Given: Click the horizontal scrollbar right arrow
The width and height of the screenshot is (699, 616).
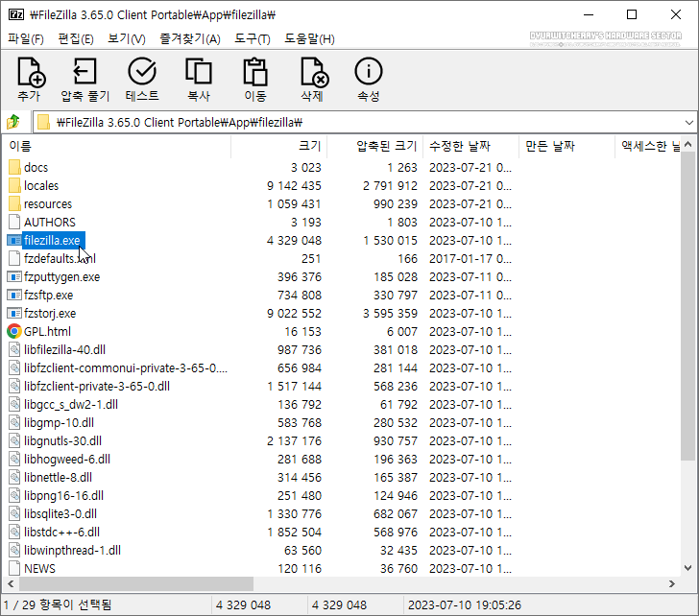Looking at the screenshot, I should pyautogui.click(x=672, y=584).
